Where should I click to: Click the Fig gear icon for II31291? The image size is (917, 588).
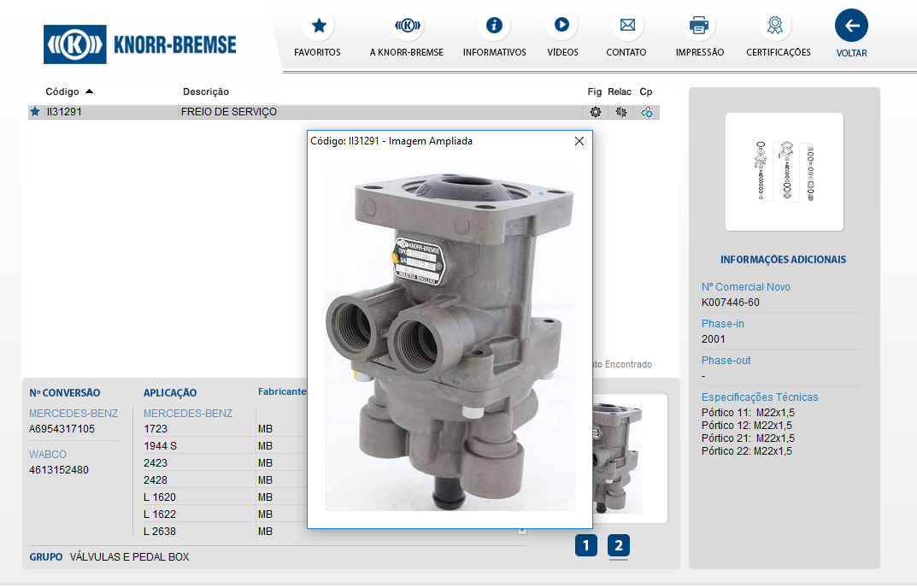tap(596, 112)
